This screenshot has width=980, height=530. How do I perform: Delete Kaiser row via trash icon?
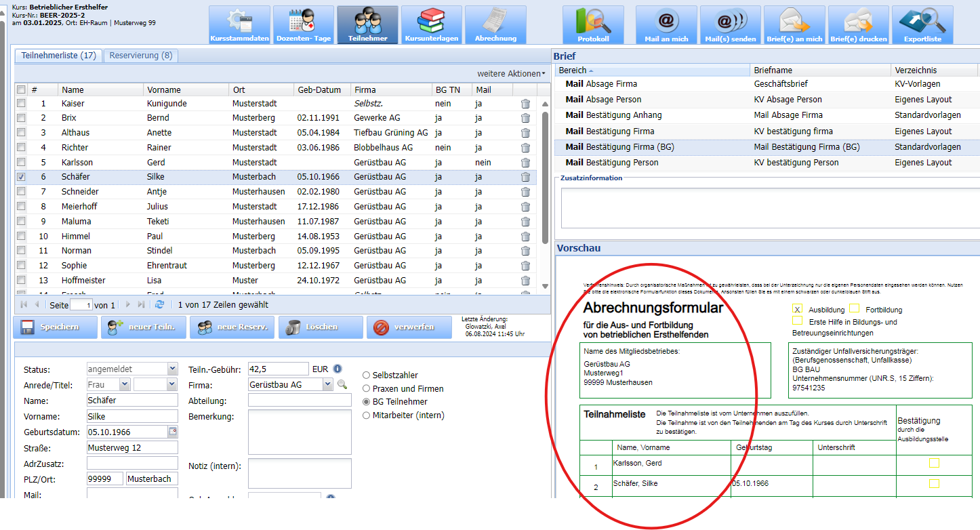pyautogui.click(x=525, y=104)
